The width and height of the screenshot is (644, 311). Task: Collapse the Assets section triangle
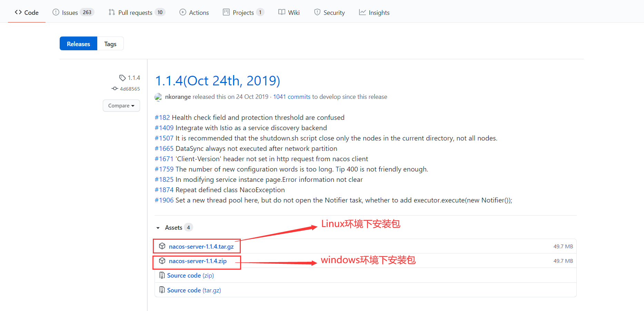(x=158, y=228)
